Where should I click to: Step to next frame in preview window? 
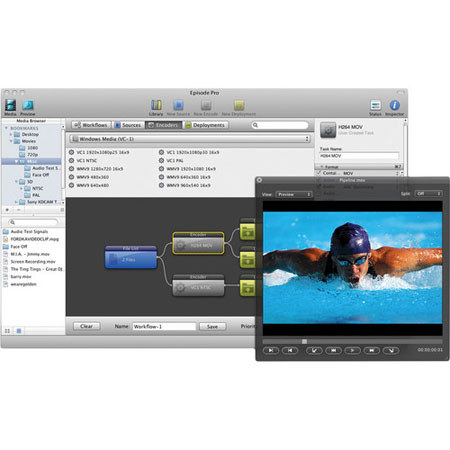(x=372, y=350)
